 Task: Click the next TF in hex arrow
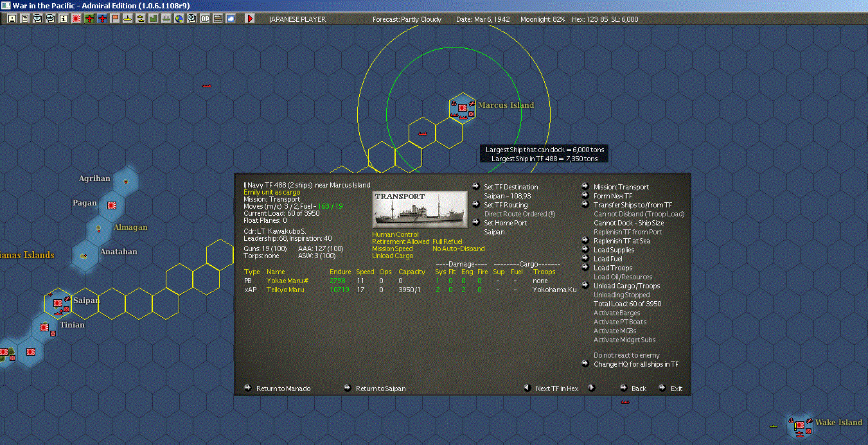[592, 388]
